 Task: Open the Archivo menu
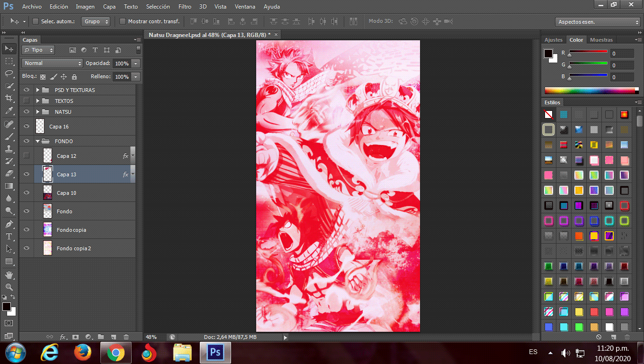(x=32, y=7)
